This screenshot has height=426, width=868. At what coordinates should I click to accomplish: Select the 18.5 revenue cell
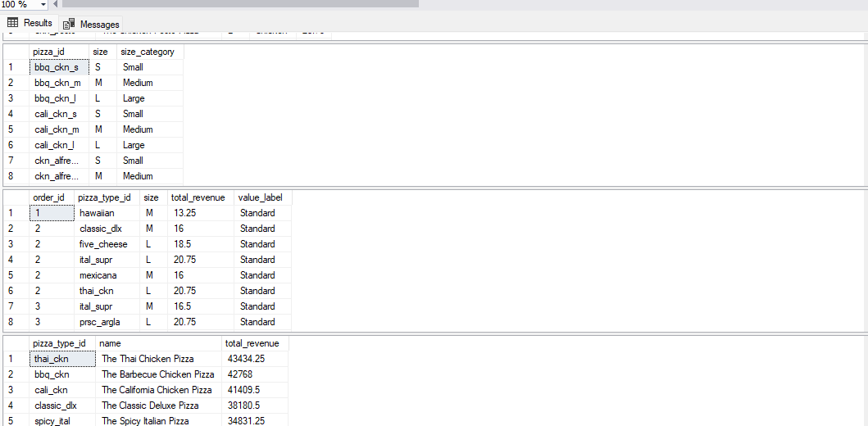(x=200, y=244)
